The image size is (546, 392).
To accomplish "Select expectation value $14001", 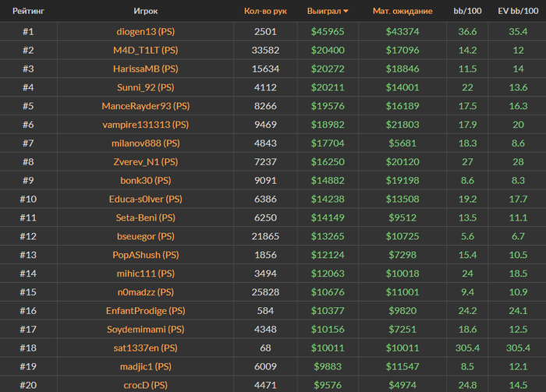I will pyautogui.click(x=402, y=87).
